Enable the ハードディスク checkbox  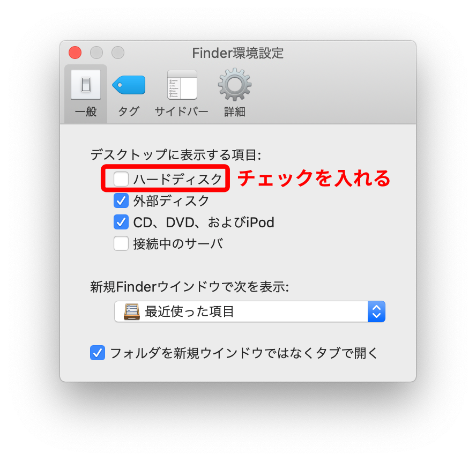click(121, 179)
